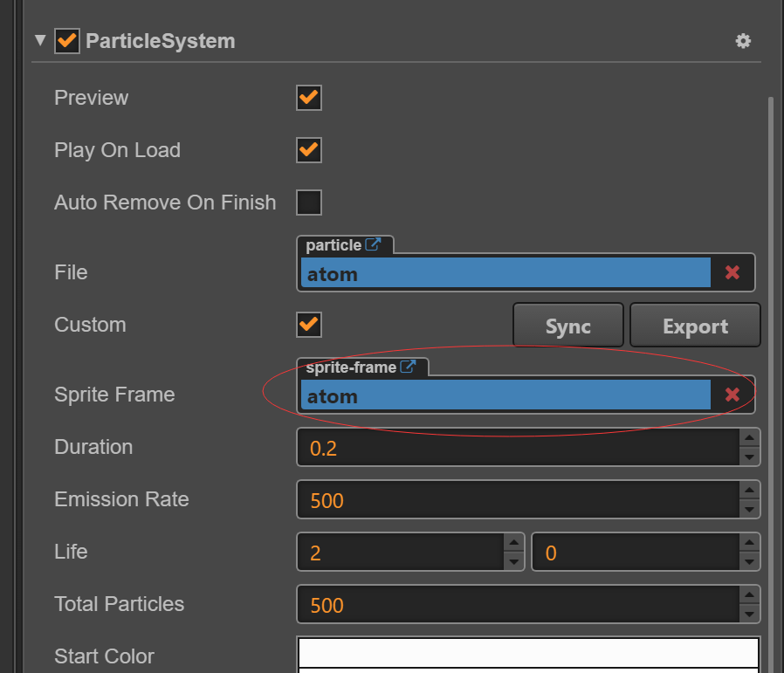Image resolution: width=784 pixels, height=673 pixels.
Task: Increase the Duration value with up arrow
Action: (x=748, y=438)
